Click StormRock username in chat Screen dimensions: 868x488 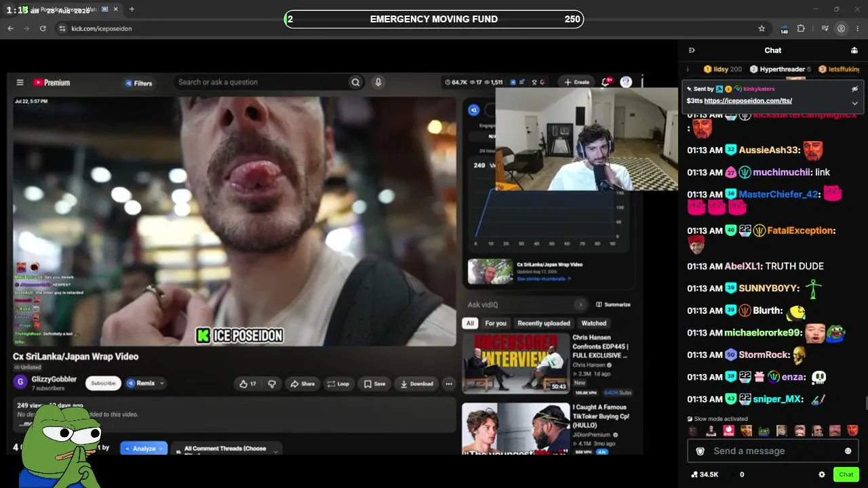[x=765, y=354]
